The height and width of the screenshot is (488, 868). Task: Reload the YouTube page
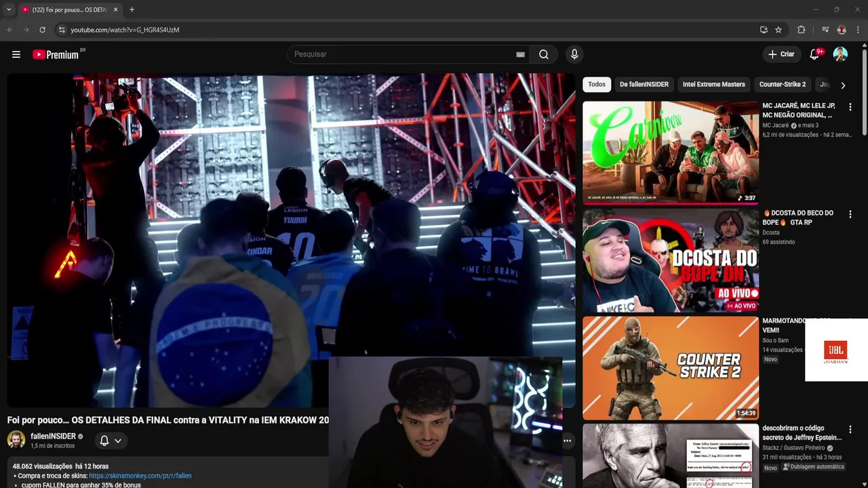click(42, 30)
